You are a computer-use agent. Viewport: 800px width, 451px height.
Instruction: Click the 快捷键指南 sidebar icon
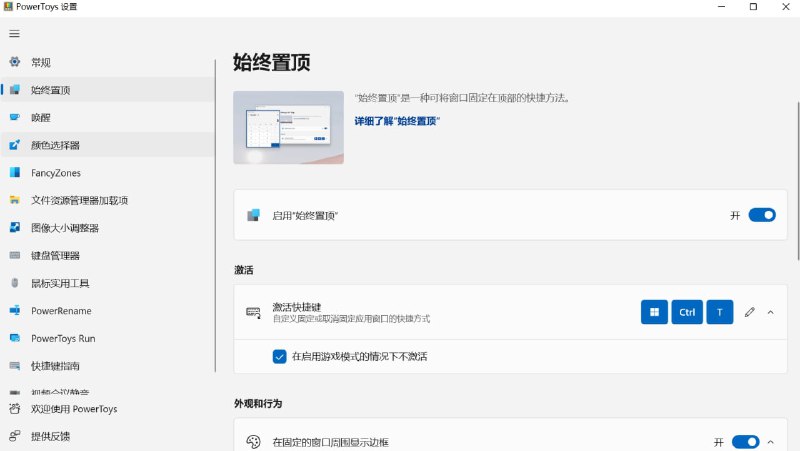click(15, 365)
